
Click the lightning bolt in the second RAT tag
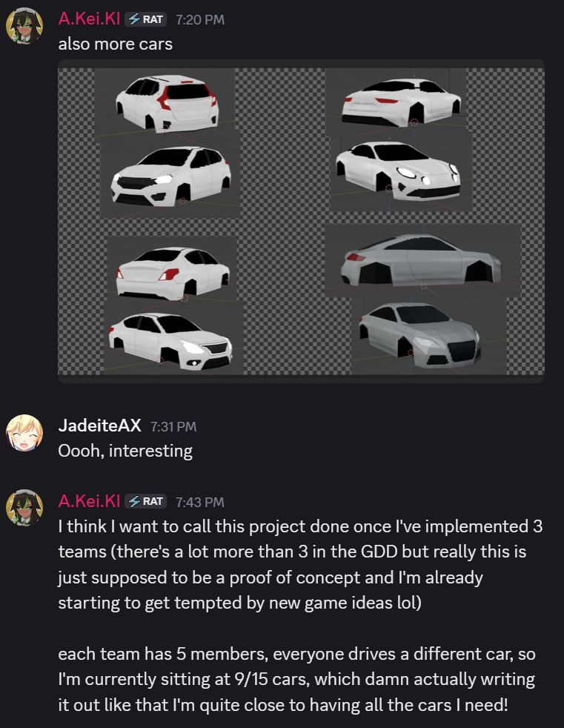[x=134, y=501]
